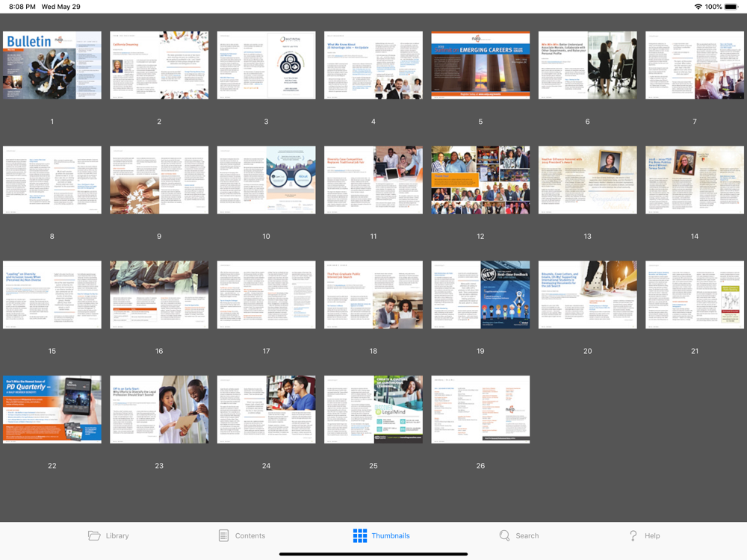This screenshot has height=560, width=747.
Task: Open page 24 thumbnail
Action: coord(267,409)
